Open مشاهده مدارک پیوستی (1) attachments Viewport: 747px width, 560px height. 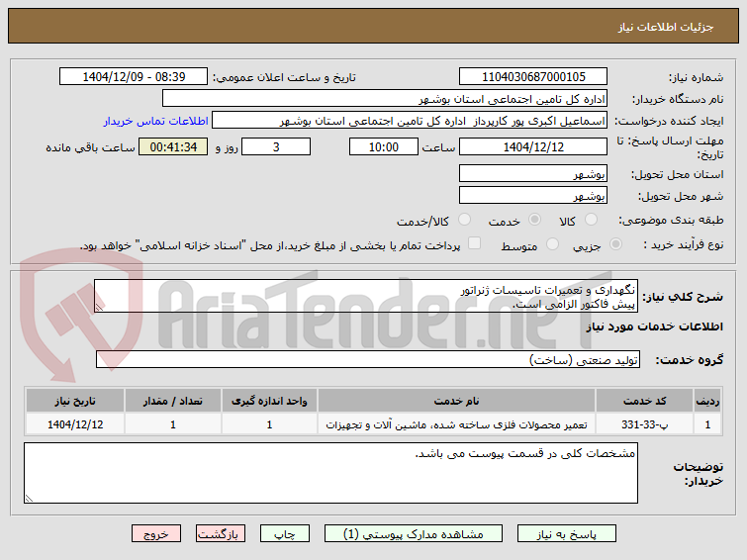413,534
